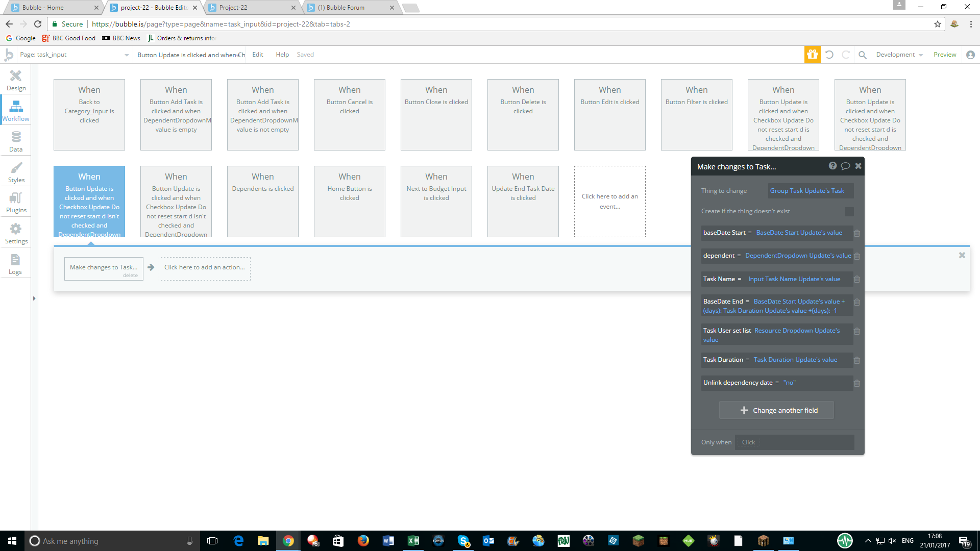Click Change another field button
Screen dimensions: 980x551
[776, 410]
